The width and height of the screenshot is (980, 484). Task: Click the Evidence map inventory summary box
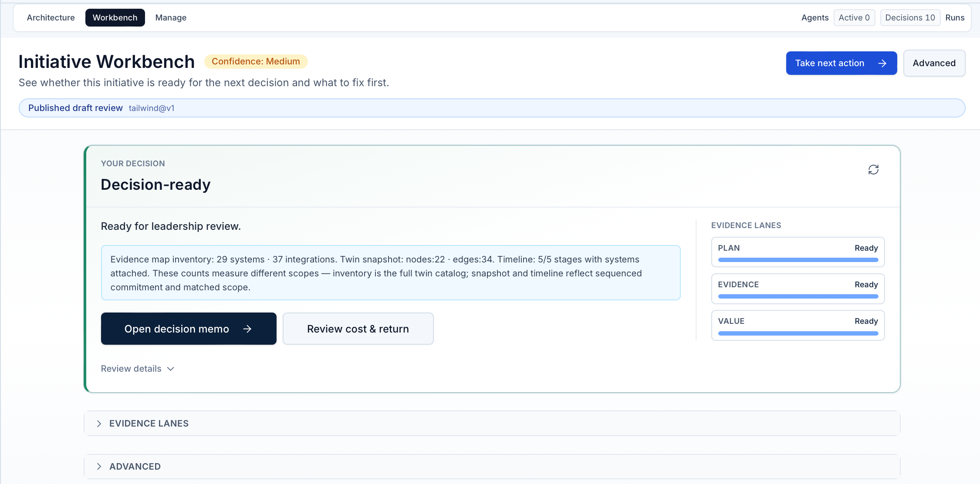click(x=391, y=273)
